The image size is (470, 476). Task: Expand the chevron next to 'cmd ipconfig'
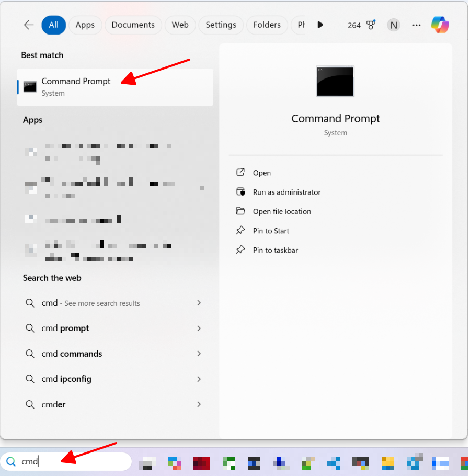(x=199, y=379)
